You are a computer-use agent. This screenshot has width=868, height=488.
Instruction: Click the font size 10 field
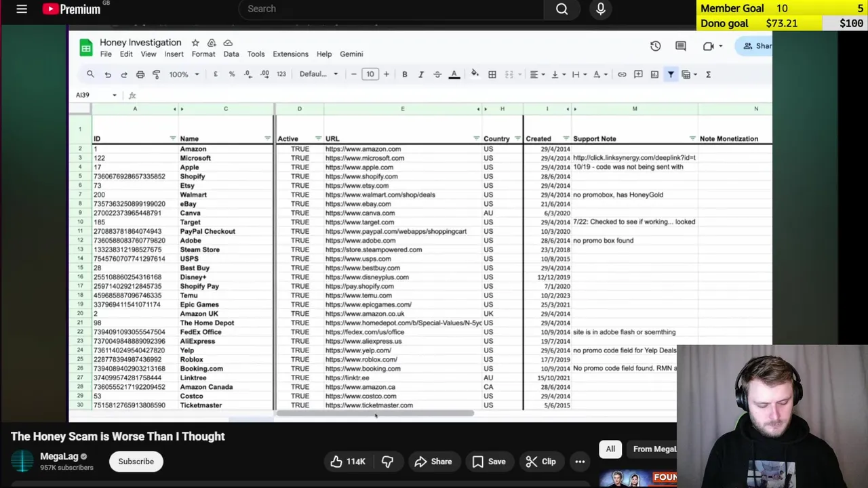tap(370, 74)
